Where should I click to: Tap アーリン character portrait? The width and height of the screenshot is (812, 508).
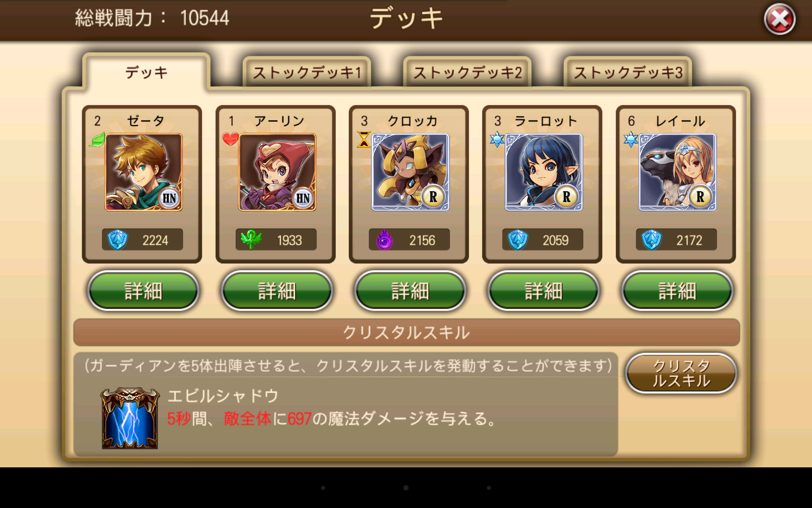pos(277,172)
